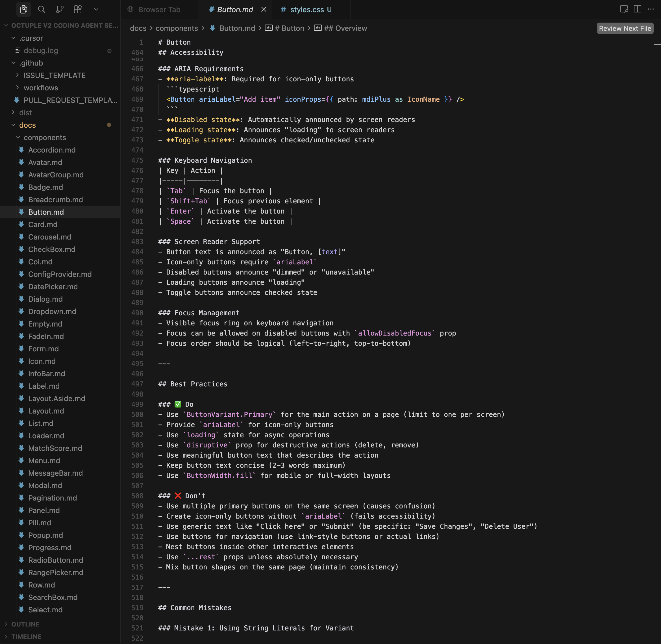Open the editor more actions ellipsis menu

click(651, 9)
